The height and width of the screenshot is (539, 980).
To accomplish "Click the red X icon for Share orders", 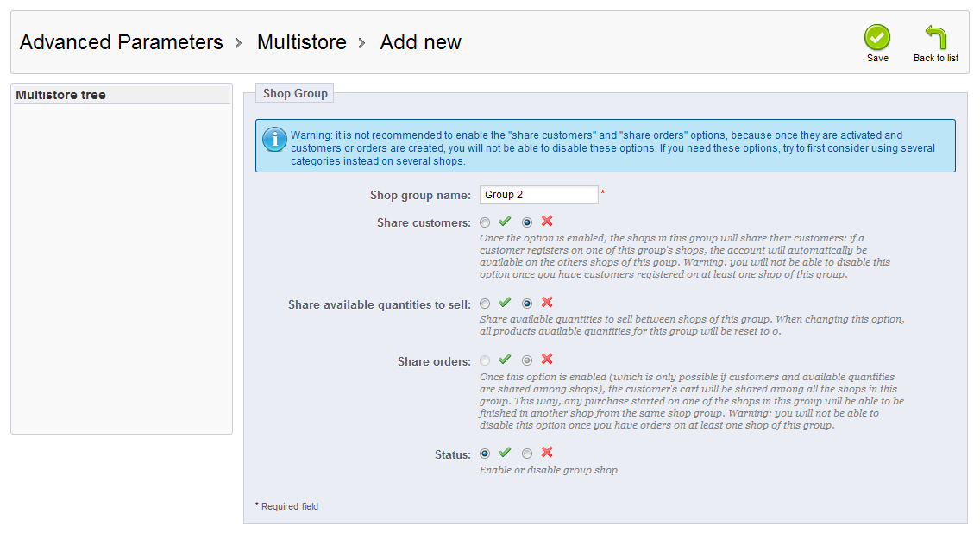I will point(547,359).
